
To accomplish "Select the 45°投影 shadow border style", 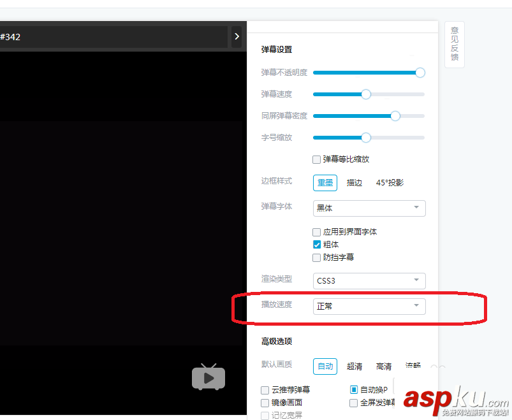I will coord(389,182).
